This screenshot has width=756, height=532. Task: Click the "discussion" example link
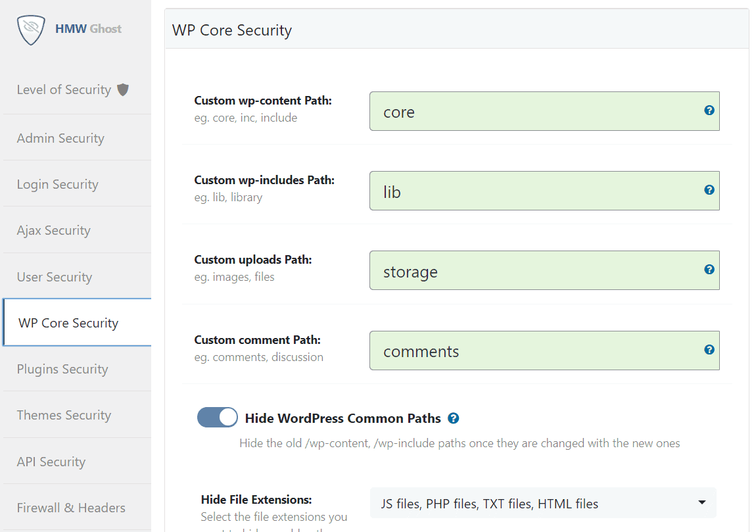297,356
